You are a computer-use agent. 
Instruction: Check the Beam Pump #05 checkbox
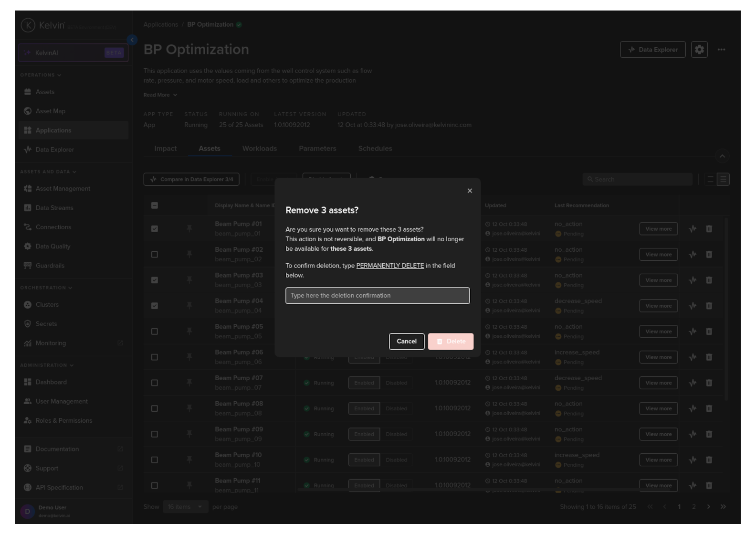pos(155,332)
